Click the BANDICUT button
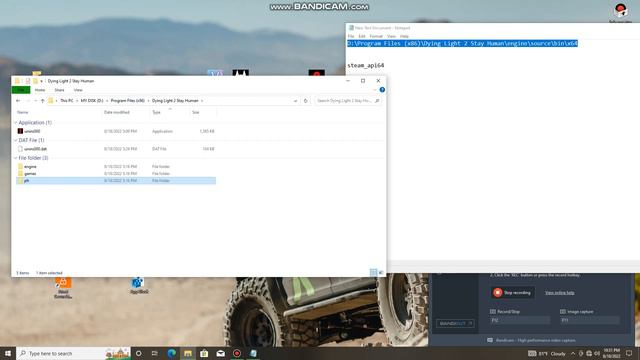 pos(455,323)
